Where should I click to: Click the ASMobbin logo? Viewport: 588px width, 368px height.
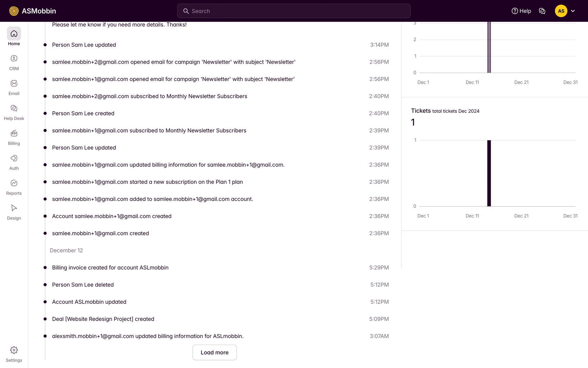tap(33, 11)
